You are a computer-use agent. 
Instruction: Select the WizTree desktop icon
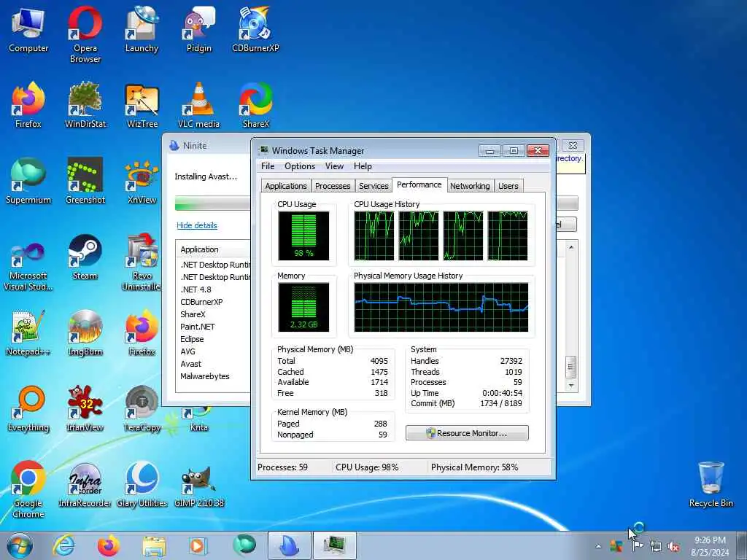pos(142,105)
